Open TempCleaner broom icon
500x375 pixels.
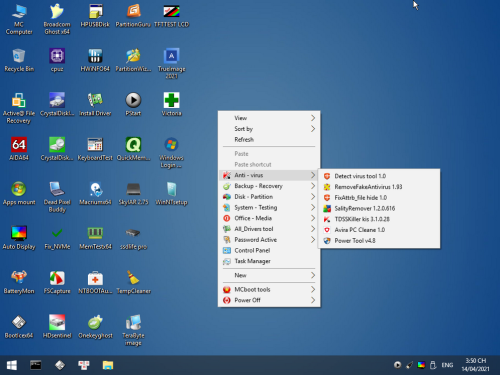pyautogui.click(x=133, y=282)
